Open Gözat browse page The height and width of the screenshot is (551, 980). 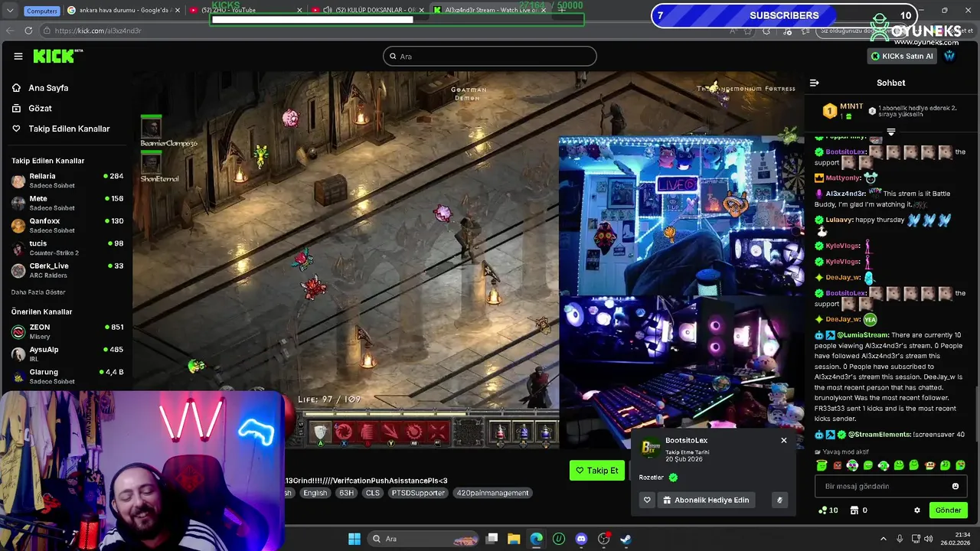[40, 109]
